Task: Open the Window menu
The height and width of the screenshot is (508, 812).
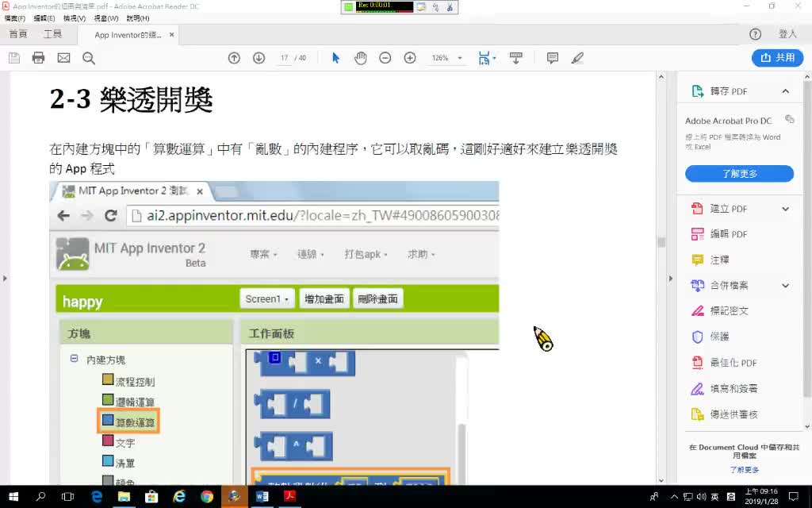Action: coord(105,18)
